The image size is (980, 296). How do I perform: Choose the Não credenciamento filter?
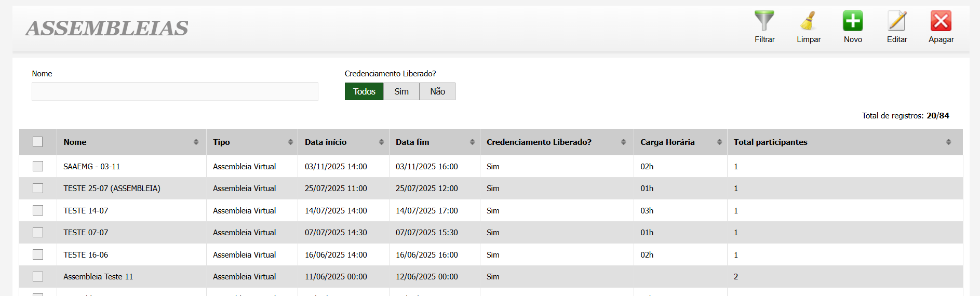tap(437, 91)
